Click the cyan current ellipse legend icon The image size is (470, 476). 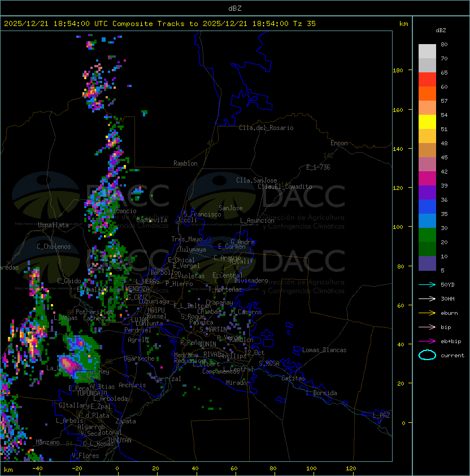[x=427, y=355]
